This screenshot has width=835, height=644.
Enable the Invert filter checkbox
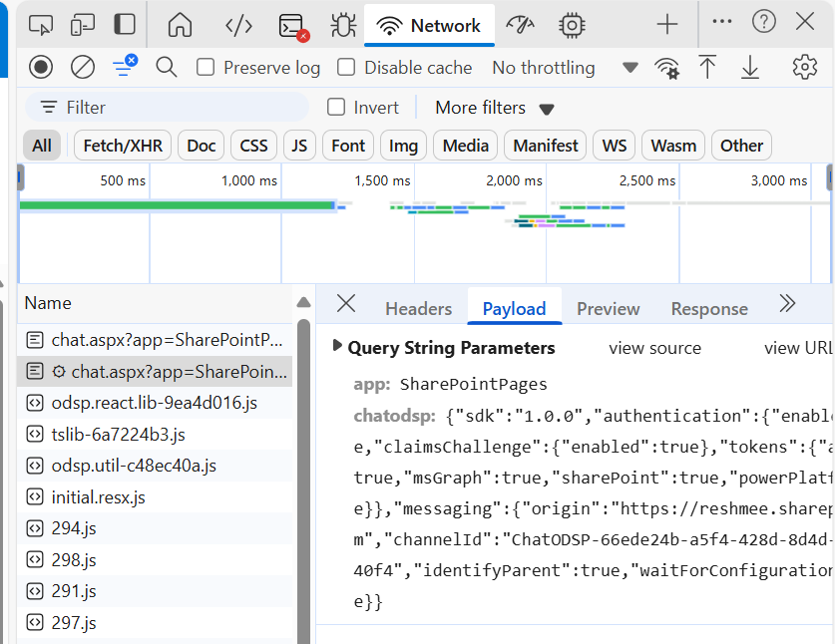[x=335, y=107]
